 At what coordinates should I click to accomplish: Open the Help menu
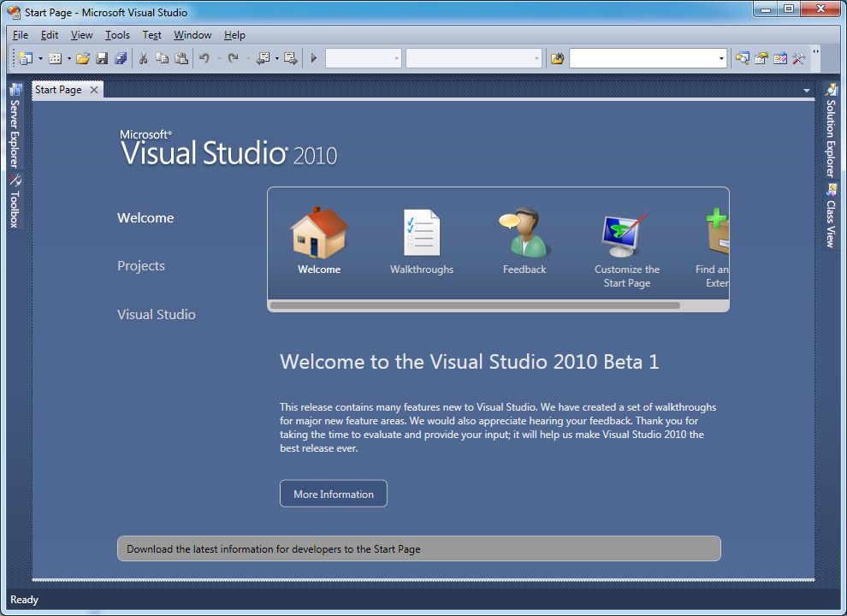pos(234,35)
